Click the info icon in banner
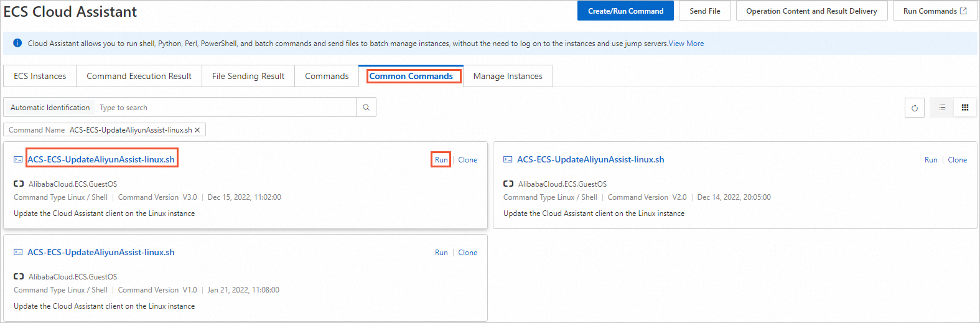Screen dimensions: 980x323 coord(17,44)
